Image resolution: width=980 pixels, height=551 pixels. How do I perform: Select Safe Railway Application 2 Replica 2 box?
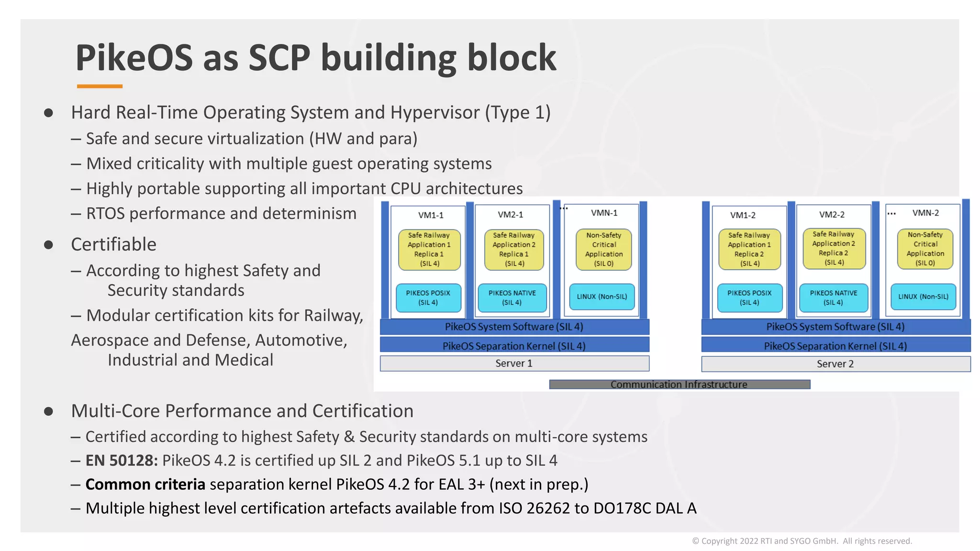click(834, 248)
